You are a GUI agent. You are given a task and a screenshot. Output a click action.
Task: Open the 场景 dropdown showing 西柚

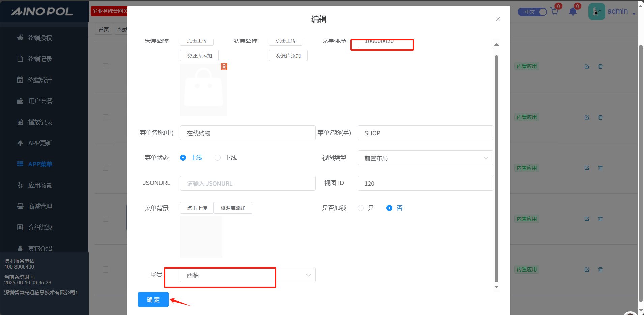[247, 275]
